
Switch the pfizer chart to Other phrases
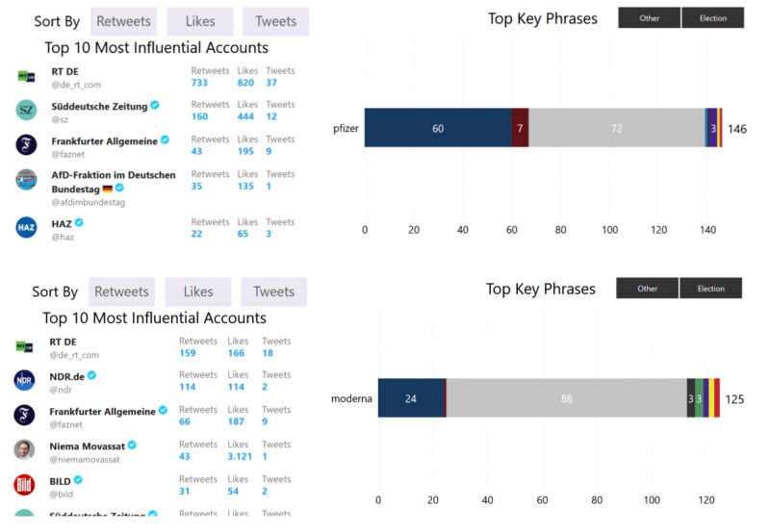[x=649, y=18]
